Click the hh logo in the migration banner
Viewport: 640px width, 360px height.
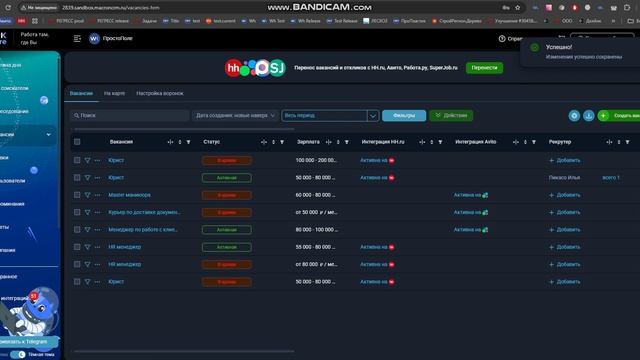233,68
